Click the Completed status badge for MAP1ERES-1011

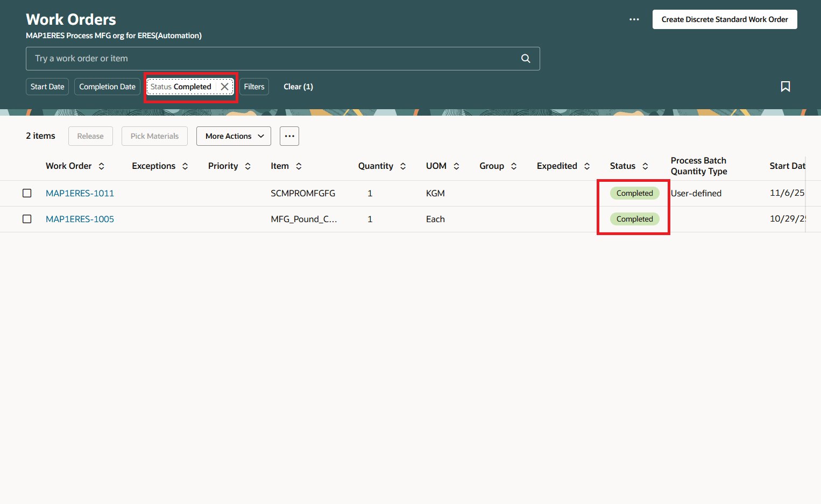pos(634,193)
